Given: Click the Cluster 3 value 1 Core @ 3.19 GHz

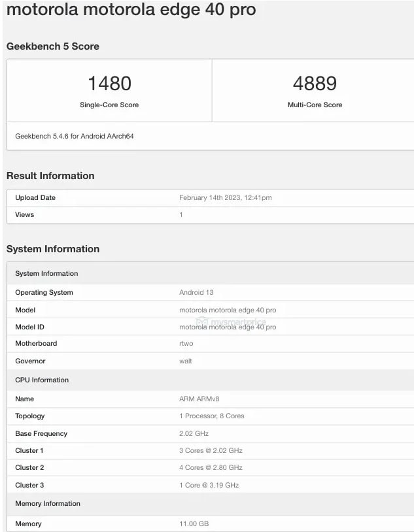Looking at the screenshot, I should point(209,485).
